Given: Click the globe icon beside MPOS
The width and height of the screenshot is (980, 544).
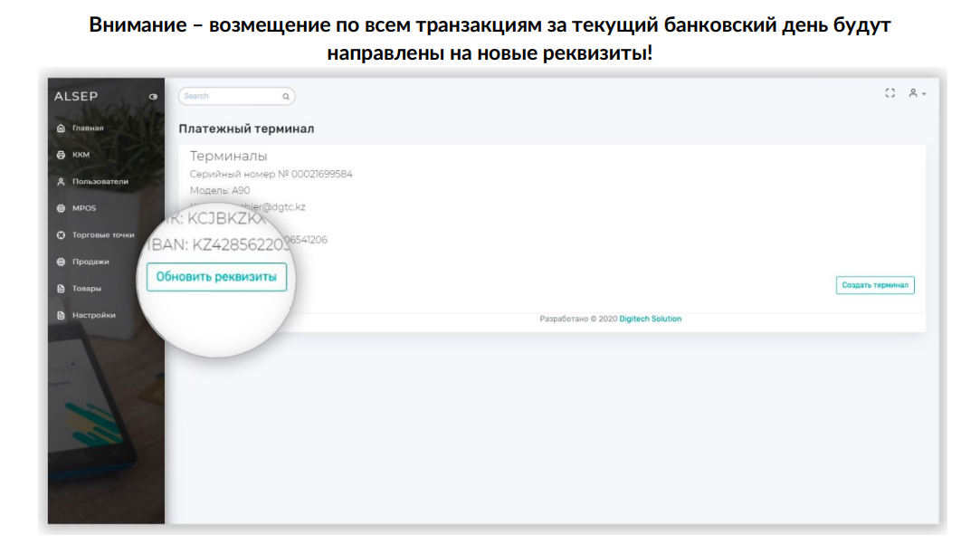Looking at the screenshot, I should pyautogui.click(x=61, y=208).
